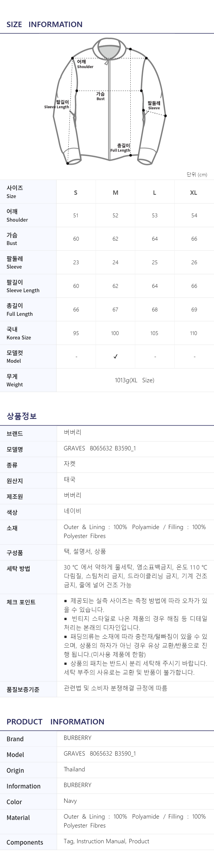Click the PRODUCT INFORMATION heading
The width and height of the screenshot is (214, 868).
pyautogui.click(x=55, y=721)
